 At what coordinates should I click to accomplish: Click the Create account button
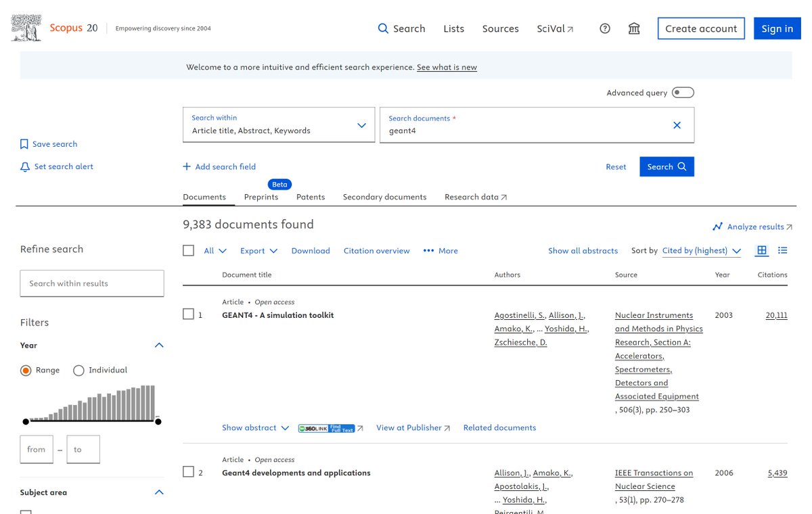[701, 28]
